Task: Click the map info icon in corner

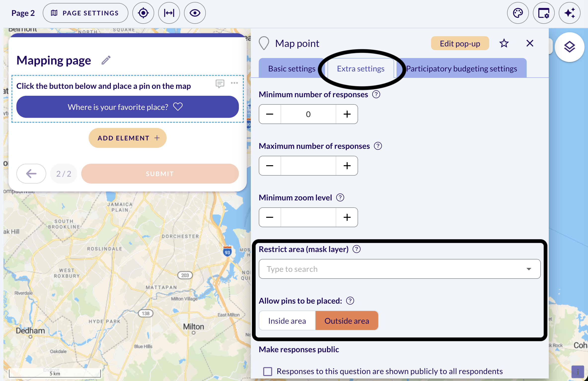Action: [x=578, y=372]
